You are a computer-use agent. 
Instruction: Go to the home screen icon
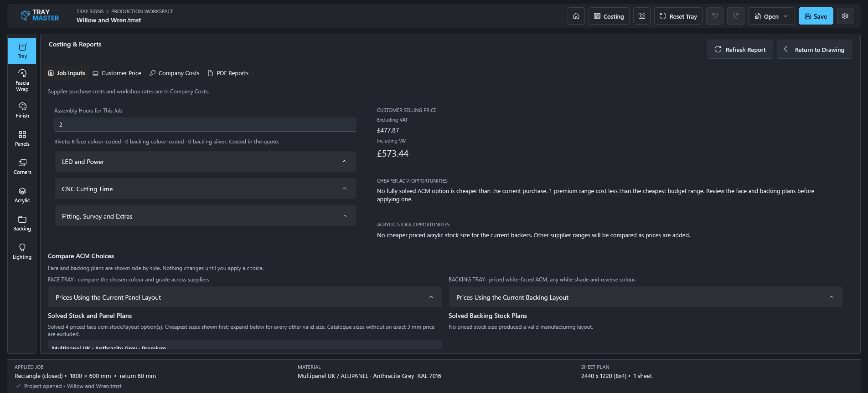coord(576,16)
